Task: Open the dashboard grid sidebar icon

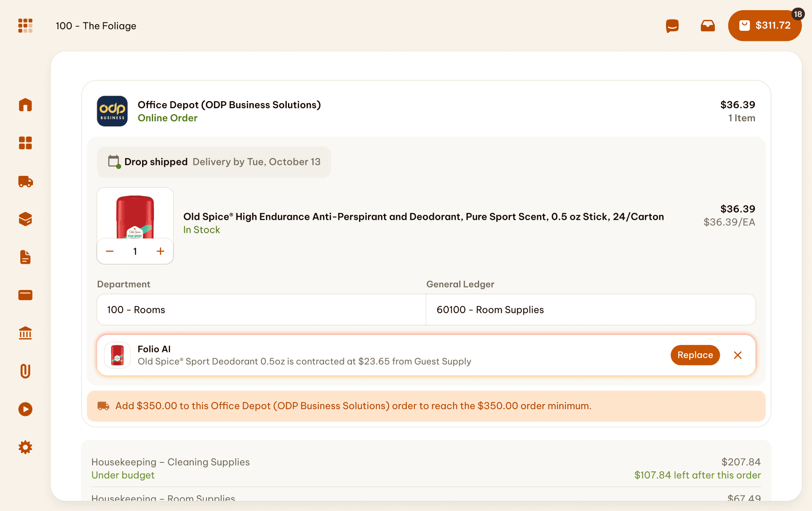Action: pos(25,143)
